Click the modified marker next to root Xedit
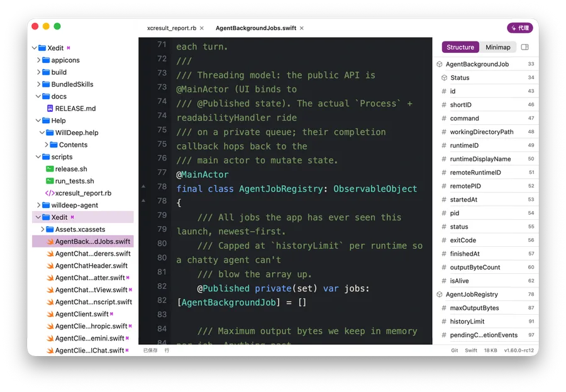This screenshot has height=392, width=566. pos(68,48)
